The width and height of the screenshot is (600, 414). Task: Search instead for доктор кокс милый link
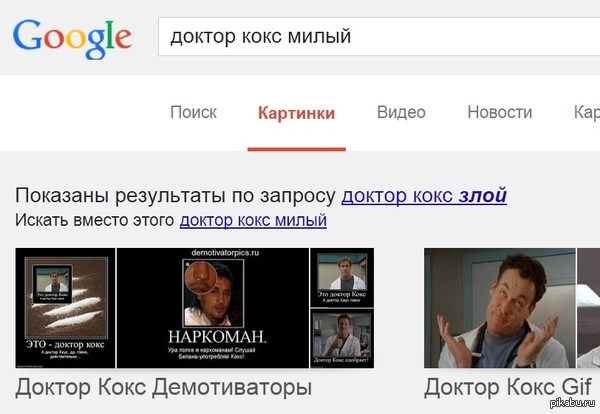point(253,220)
